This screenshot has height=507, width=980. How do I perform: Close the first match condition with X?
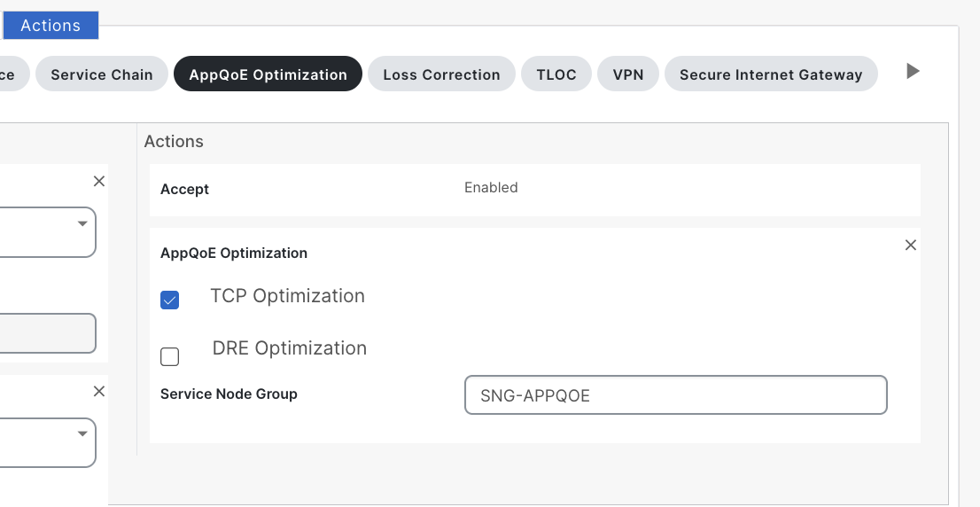[x=99, y=181]
